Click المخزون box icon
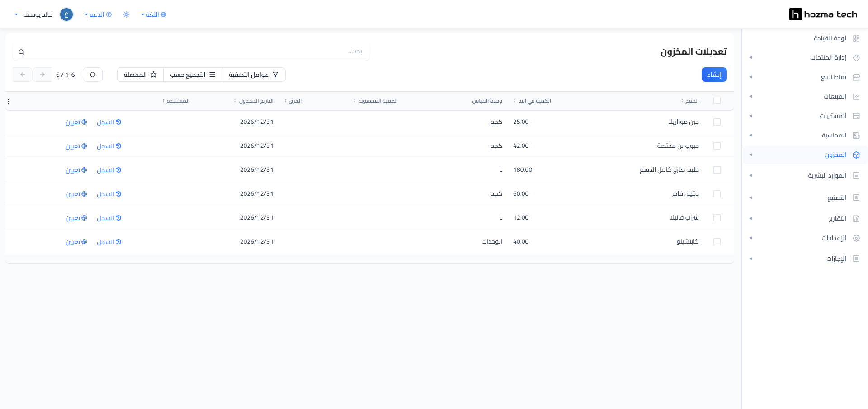This screenshot has width=868, height=409. pyautogui.click(x=856, y=155)
